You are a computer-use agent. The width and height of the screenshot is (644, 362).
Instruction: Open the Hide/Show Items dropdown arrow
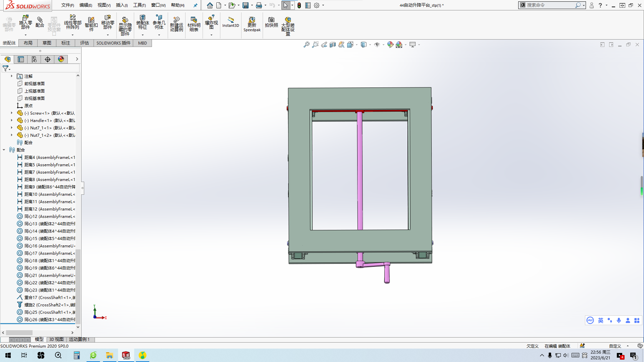pyautogui.click(x=383, y=45)
